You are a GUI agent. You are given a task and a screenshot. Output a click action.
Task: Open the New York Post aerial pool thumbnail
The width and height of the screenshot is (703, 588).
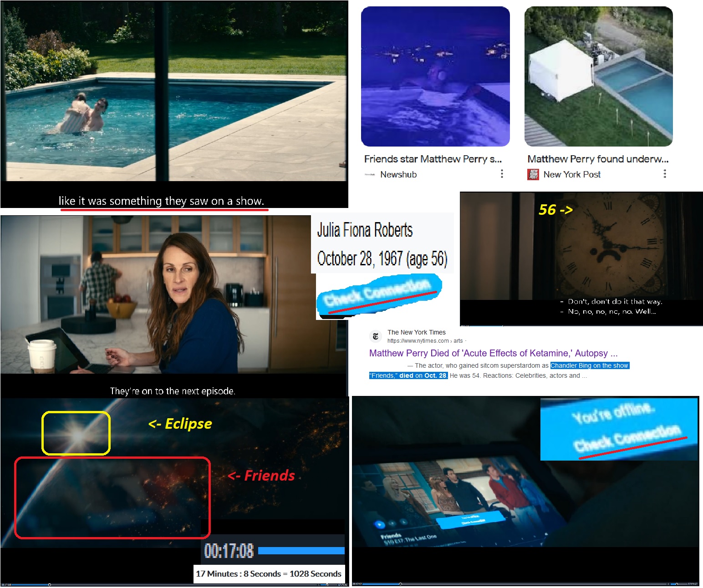[598, 76]
